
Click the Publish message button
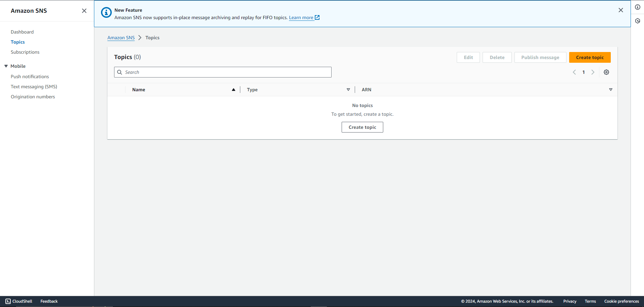click(540, 57)
